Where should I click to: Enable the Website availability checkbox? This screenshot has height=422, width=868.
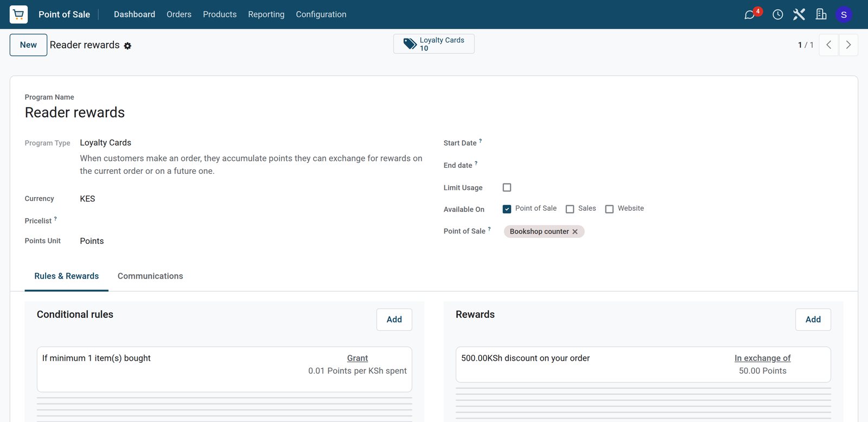coord(610,209)
